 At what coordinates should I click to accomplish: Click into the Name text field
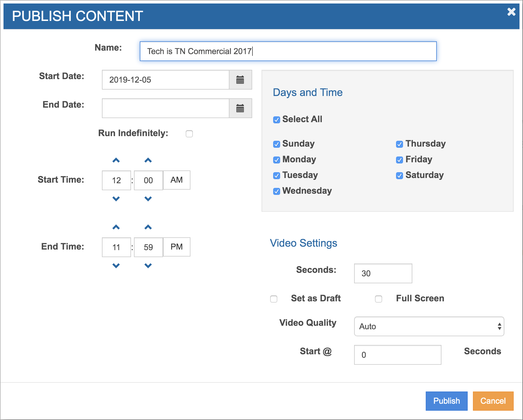pyautogui.click(x=288, y=51)
